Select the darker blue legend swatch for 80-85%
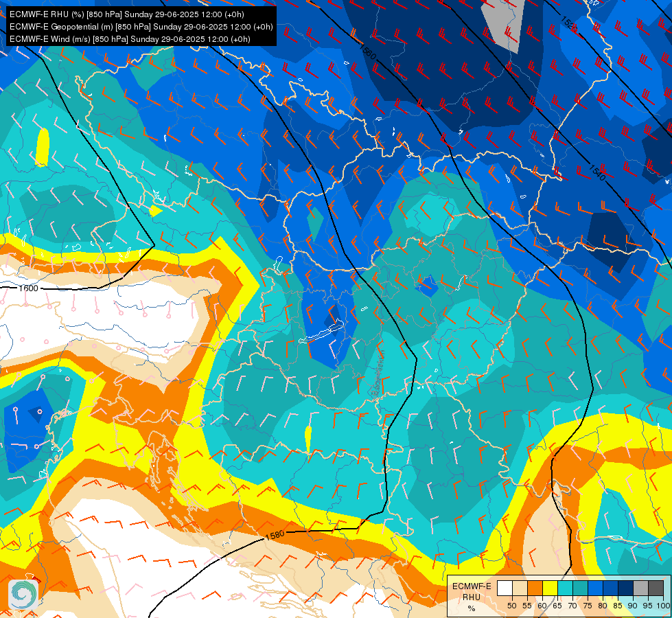 (x=610, y=588)
